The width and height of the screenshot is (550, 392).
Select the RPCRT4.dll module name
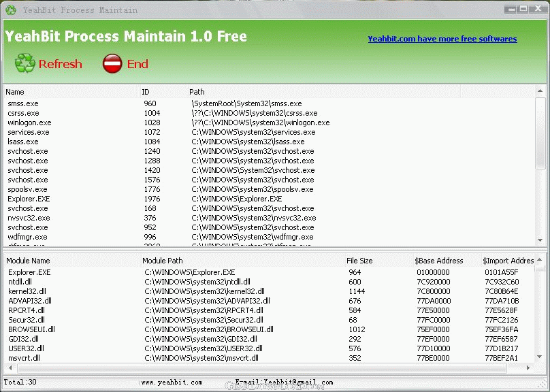tap(25, 310)
